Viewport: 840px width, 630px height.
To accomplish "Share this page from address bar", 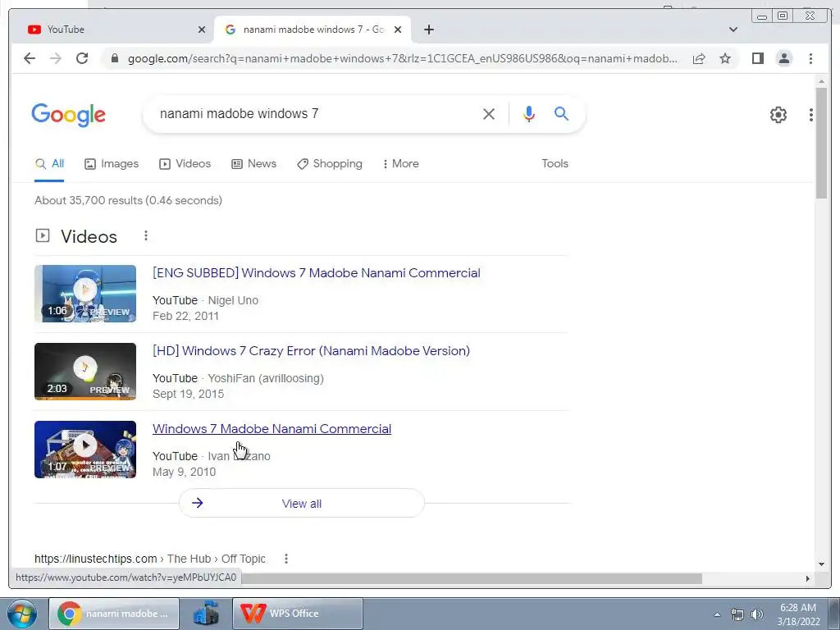I will coord(699,58).
